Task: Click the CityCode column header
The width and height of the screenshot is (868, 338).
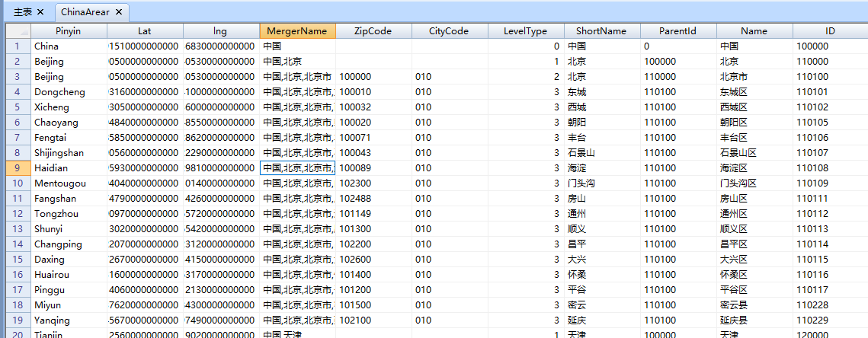Action: pos(450,31)
